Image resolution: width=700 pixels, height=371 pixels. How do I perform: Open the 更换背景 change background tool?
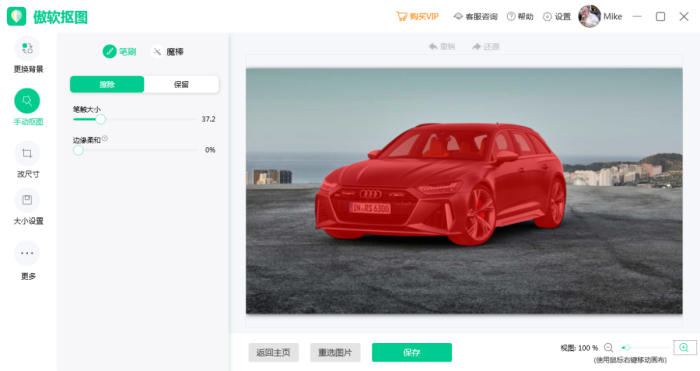point(27,49)
